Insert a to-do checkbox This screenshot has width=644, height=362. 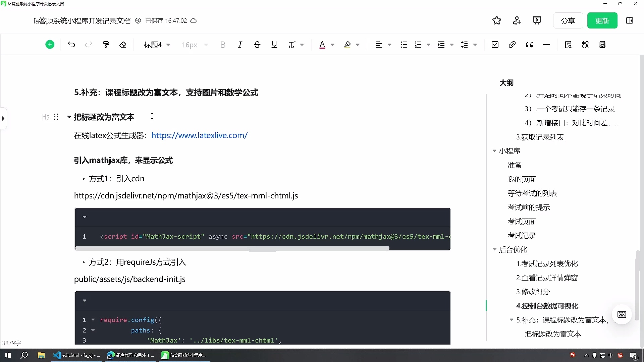click(495, 45)
